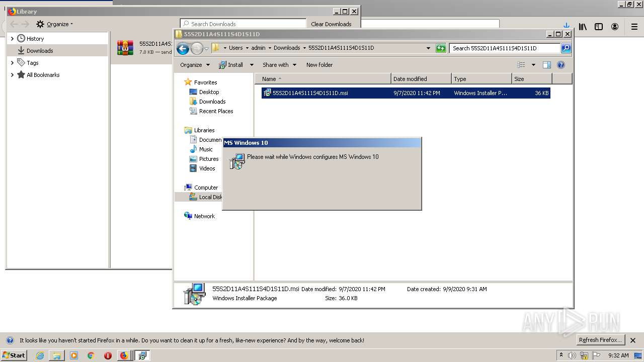The height and width of the screenshot is (362, 644).
Task: Click the Explorer search magnifier icon
Action: [x=566, y=48]
